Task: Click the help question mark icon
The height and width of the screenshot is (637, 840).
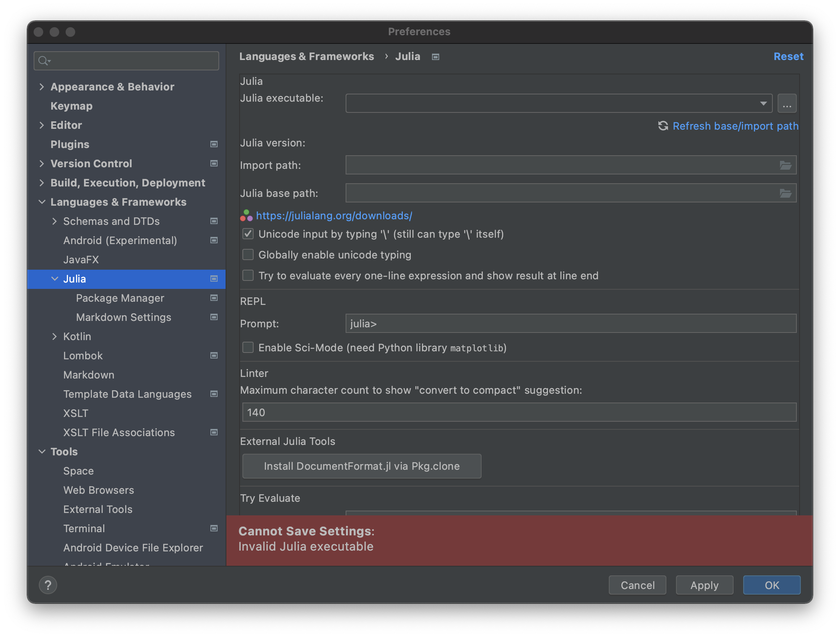Action: (48, 585)
